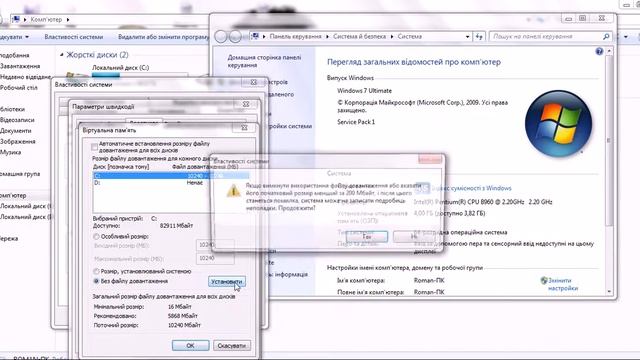Click the scroll-up arrow in the System window

point(609,51)
